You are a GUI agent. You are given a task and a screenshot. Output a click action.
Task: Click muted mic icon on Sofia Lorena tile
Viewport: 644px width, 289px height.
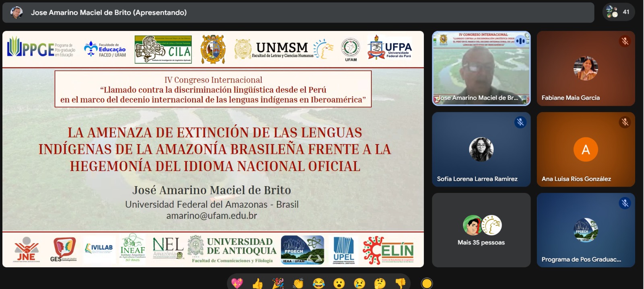coord(520,122)
